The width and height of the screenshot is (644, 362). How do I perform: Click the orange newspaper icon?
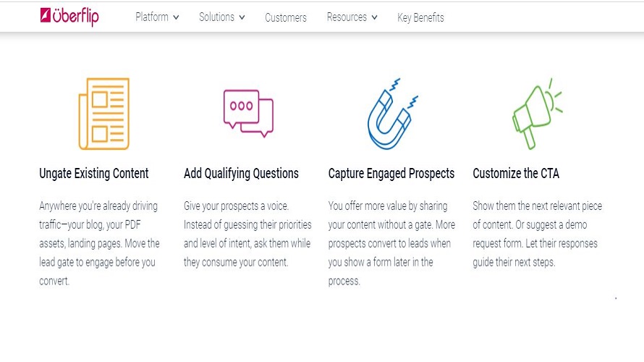click(x=104, y=114)
